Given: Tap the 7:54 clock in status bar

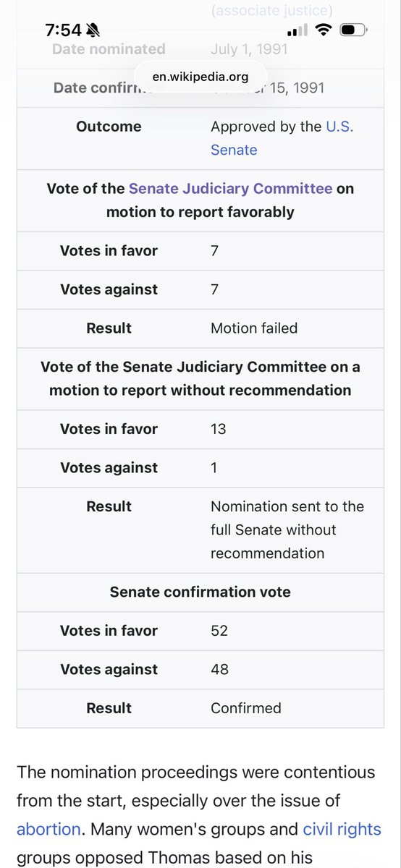Looking at the screenshot, I should pos(63,30).
